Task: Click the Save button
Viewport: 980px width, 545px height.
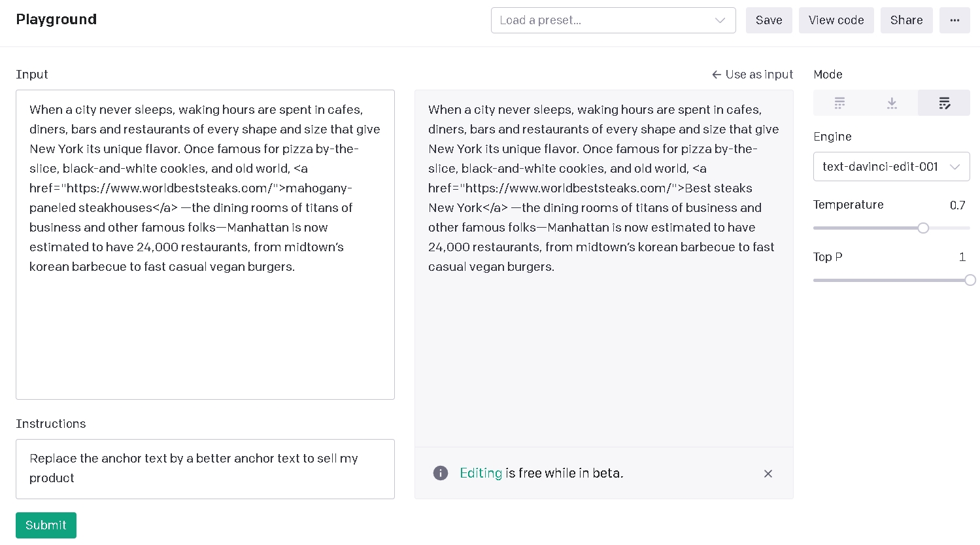Action: (769, 20)
